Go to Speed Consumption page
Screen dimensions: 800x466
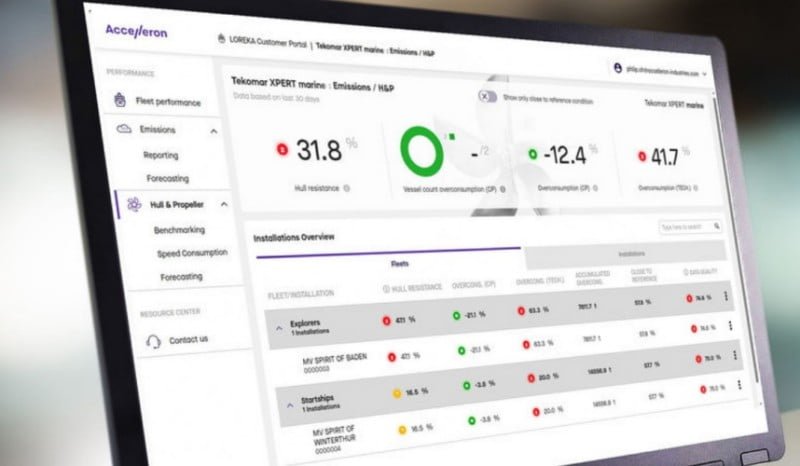(191, 253)
